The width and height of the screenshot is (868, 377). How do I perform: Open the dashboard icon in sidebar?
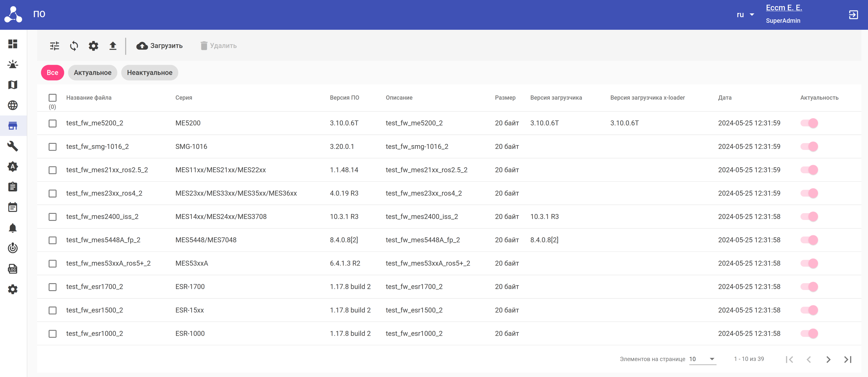pos(13,44)
